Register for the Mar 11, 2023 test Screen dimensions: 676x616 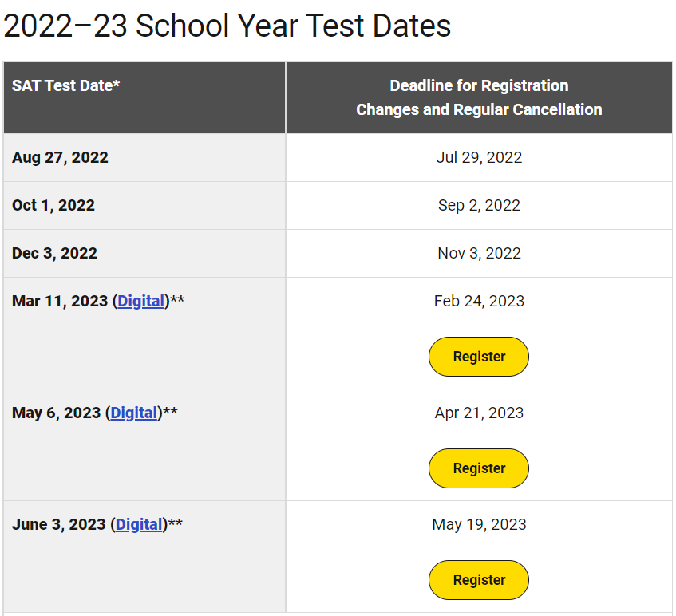[479, 357]
